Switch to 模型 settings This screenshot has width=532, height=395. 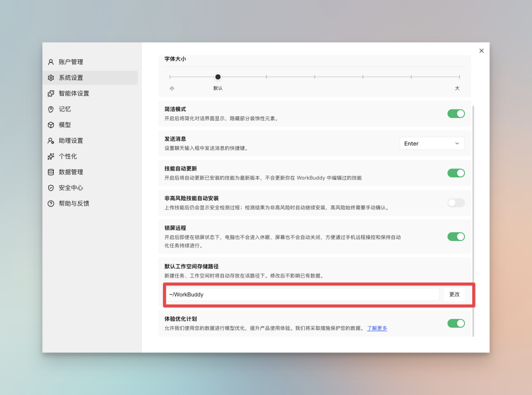[x=90, y=125]
